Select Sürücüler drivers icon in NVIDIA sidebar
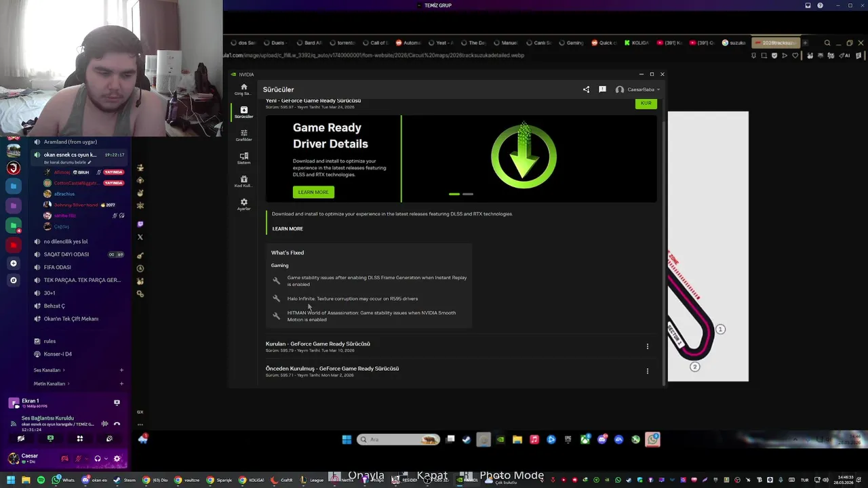This screenshot has width=868, height=488. pos(243,113)
